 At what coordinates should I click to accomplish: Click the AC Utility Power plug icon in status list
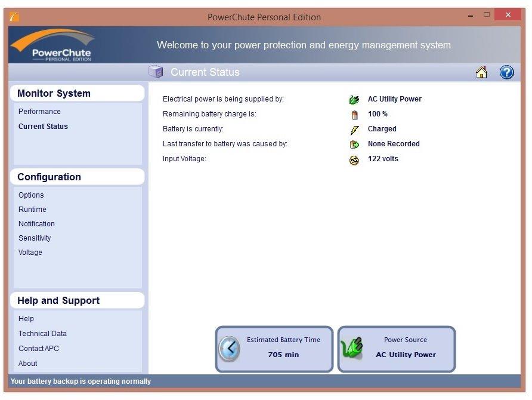point(354,100)
